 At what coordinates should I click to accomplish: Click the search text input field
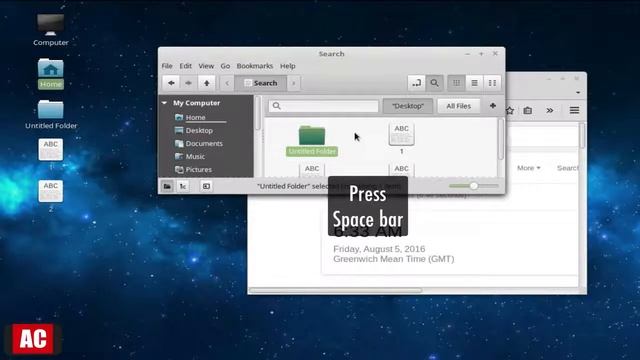point(324,106)
